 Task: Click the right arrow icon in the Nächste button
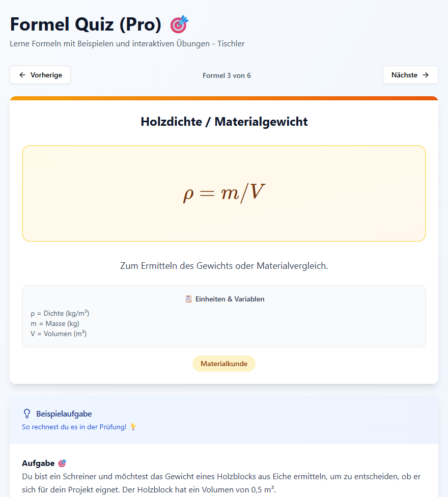click(426, 75)
